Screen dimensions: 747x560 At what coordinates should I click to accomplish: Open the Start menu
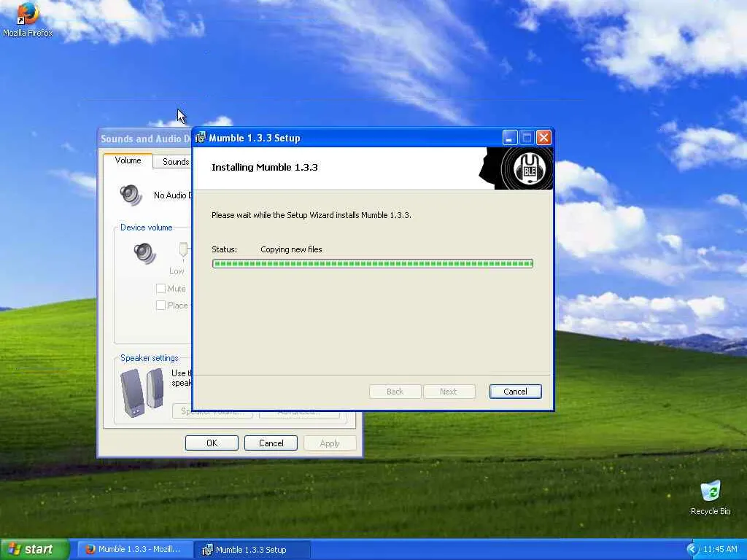[x=35, y=549]
